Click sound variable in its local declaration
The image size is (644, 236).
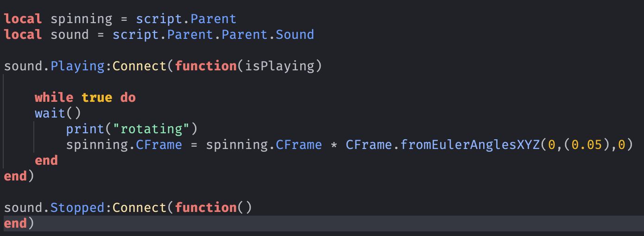coord(69,35)
